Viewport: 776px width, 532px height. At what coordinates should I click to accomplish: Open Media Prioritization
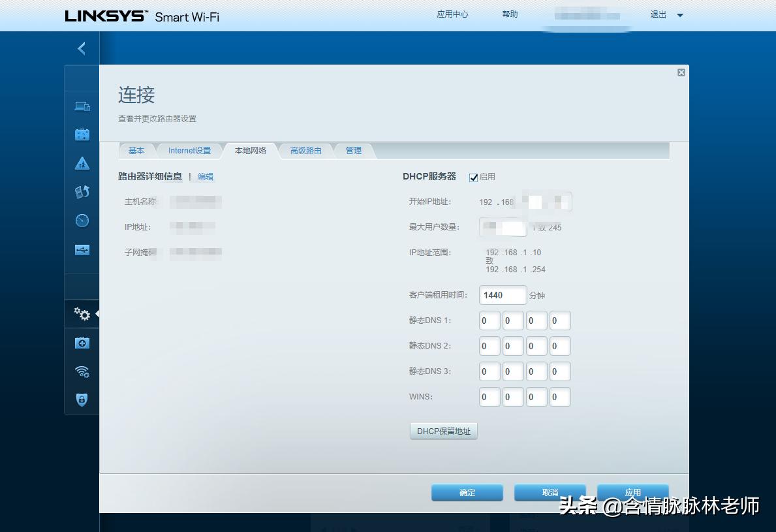click(x=82, y=191)
